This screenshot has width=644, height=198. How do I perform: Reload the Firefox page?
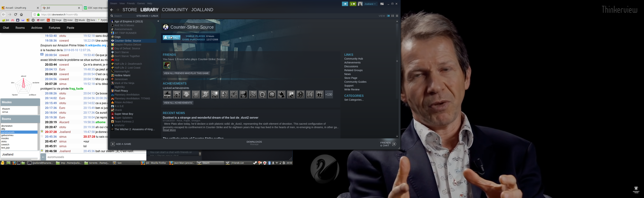(x=16, y=14)
